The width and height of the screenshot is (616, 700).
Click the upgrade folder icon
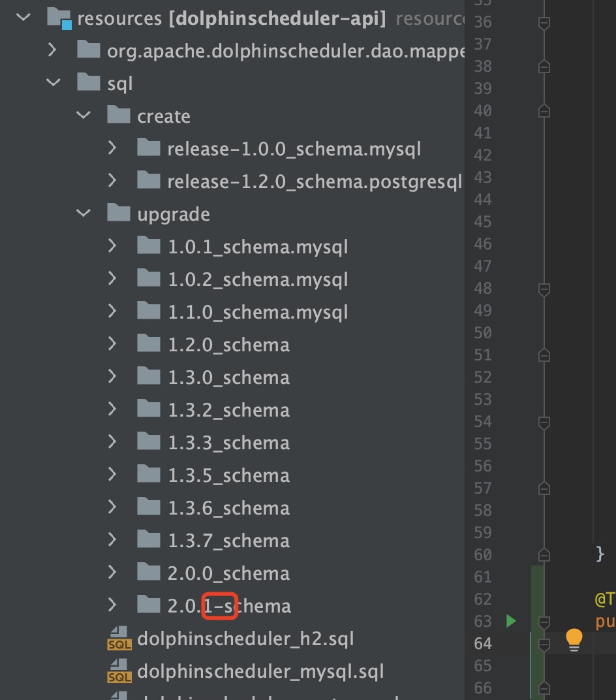(119, 213)
